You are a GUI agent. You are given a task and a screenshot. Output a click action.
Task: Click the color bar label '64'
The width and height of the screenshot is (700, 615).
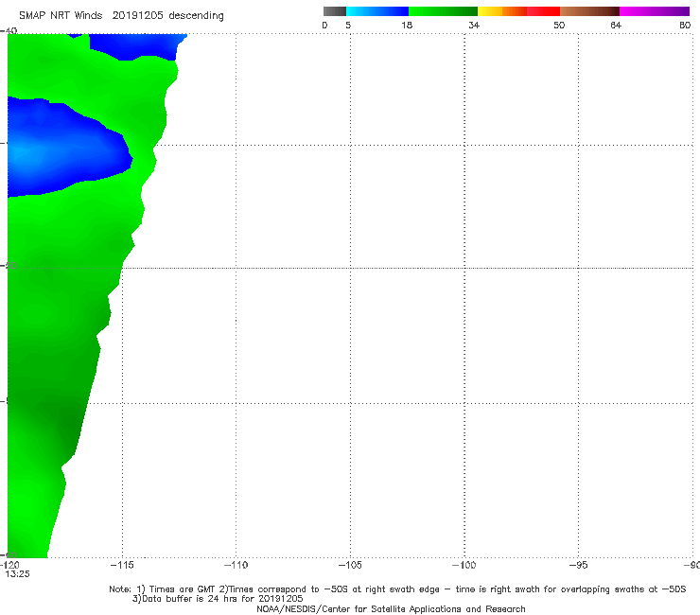pos(616,26)
